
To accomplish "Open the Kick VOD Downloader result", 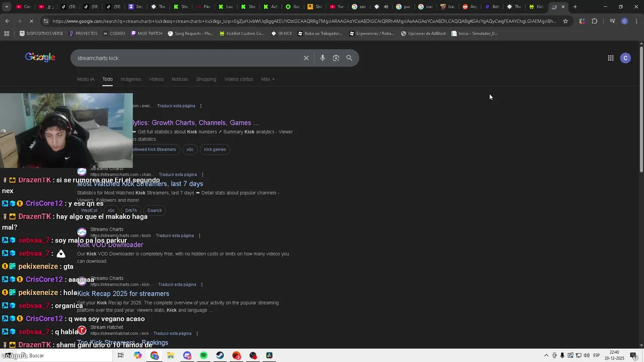I will [x=110, y=245].
